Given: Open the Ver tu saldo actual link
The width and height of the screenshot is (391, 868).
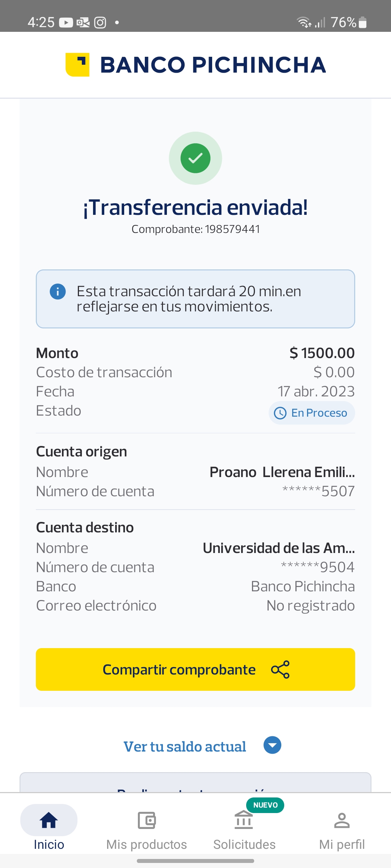Looking at the screenshot, I should tap(185, 746).
